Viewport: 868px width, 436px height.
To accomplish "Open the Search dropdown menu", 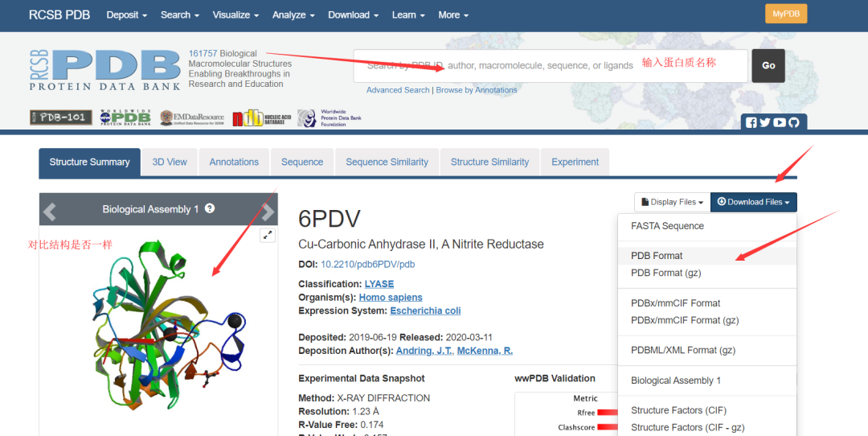I will pyautogui.click(x=180, y=15).
